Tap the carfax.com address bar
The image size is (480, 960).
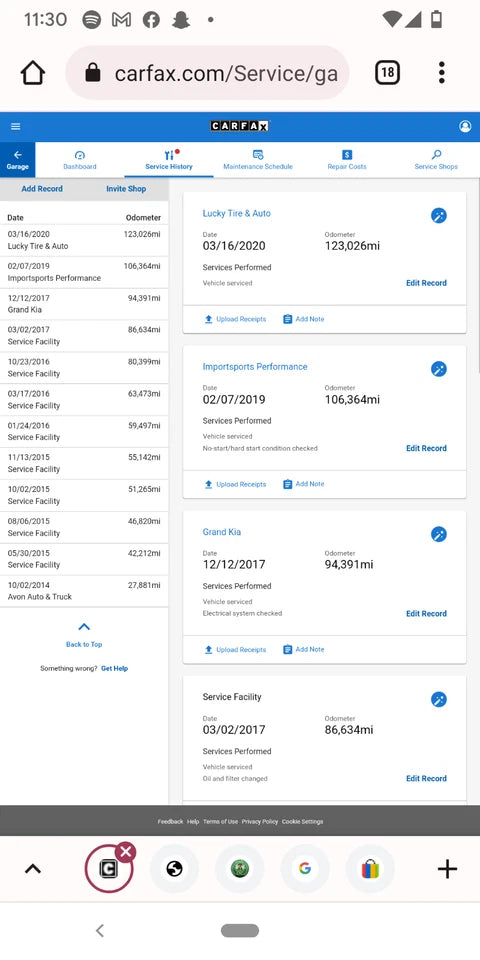coord(208,73)
